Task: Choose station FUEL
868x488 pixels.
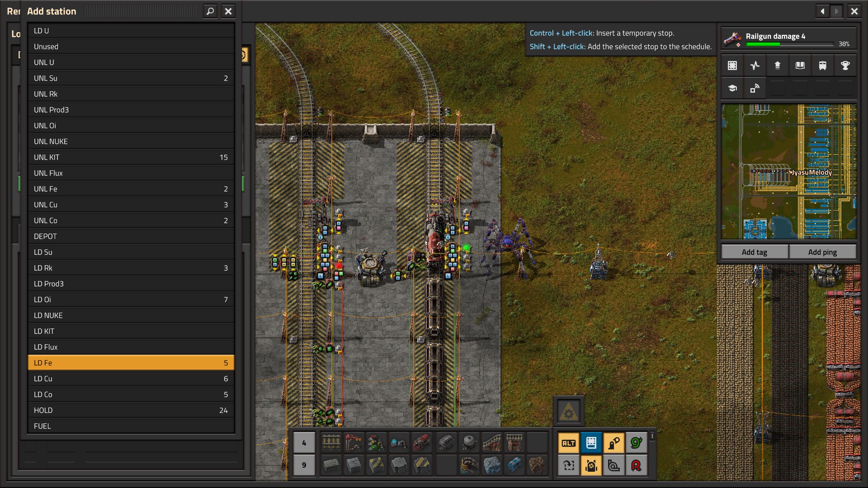Action: [131, 426]
